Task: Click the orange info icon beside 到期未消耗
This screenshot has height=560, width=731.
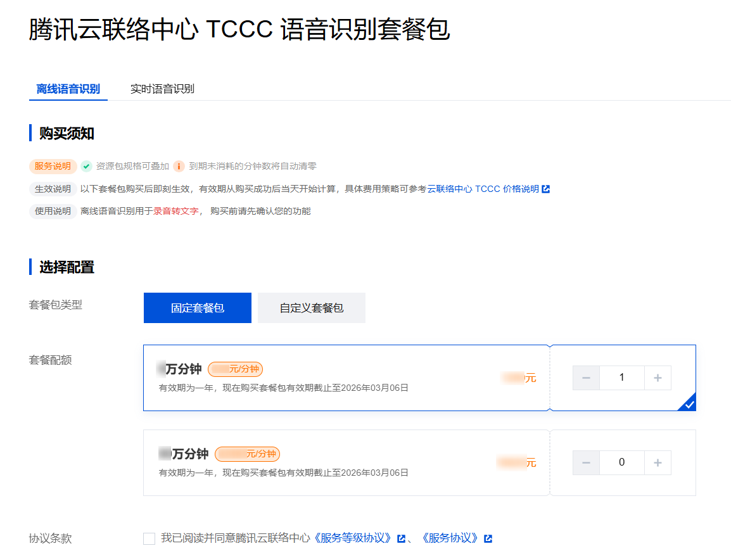Action: [179, 167]
